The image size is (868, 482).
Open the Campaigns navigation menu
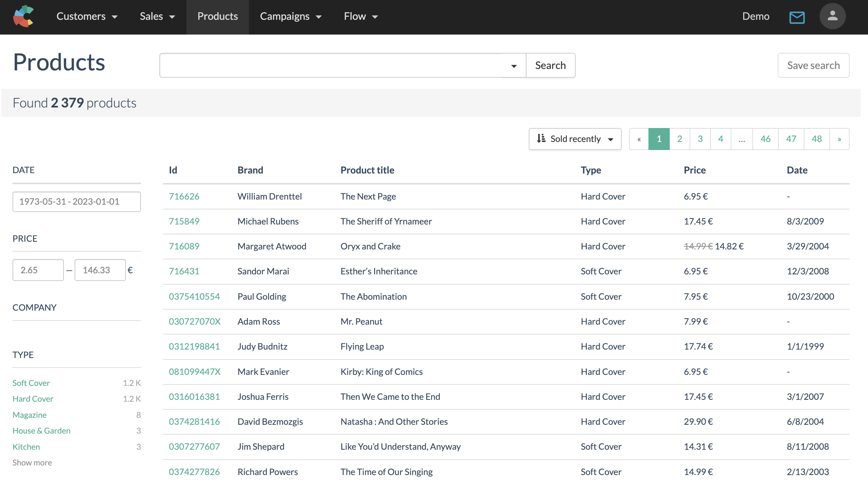point(290,16)
